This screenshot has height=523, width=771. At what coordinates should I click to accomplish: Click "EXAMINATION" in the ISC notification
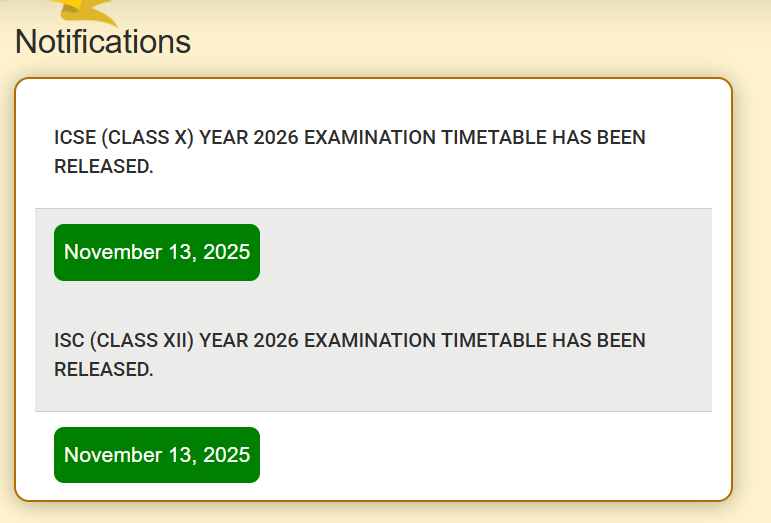coord(371,341)
